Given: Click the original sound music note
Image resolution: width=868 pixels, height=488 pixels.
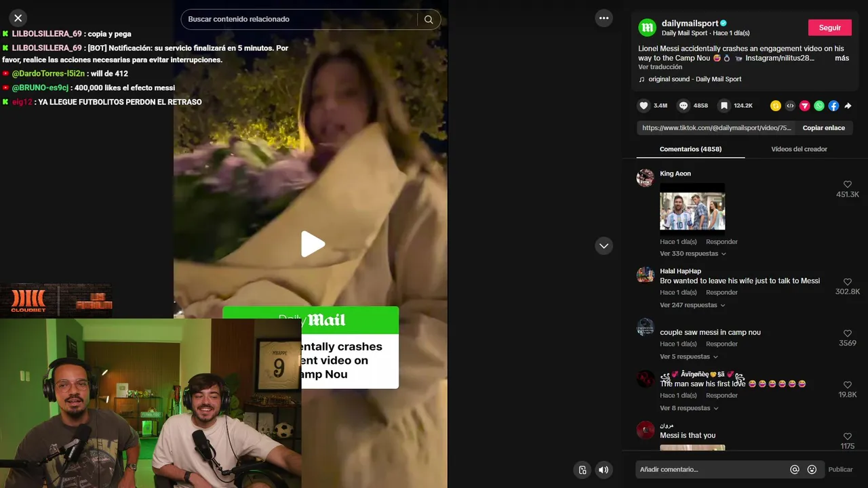Looking at the screenshot, I should [642, 79].
